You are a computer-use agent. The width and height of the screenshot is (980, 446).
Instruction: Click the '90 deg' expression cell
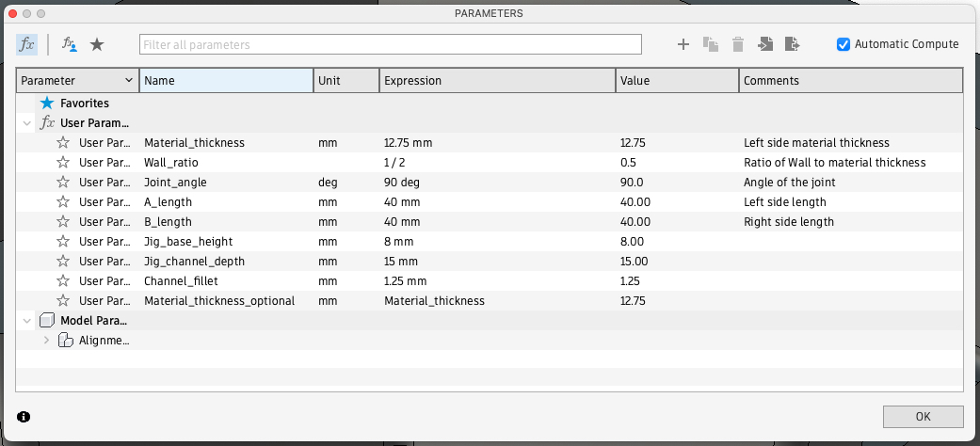(497, 183)
